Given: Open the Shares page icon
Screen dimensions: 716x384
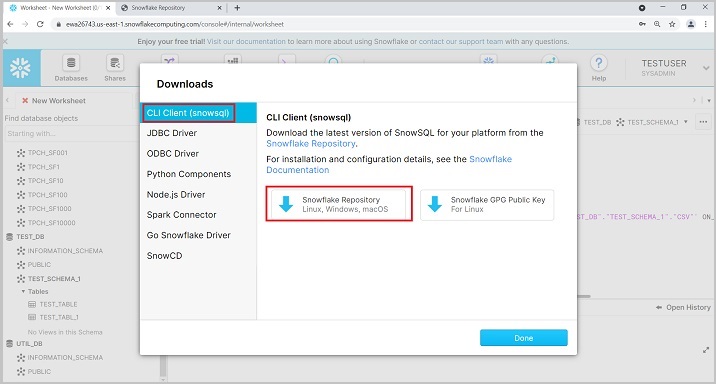Looking at the screenshot, I should pos(115,63).
